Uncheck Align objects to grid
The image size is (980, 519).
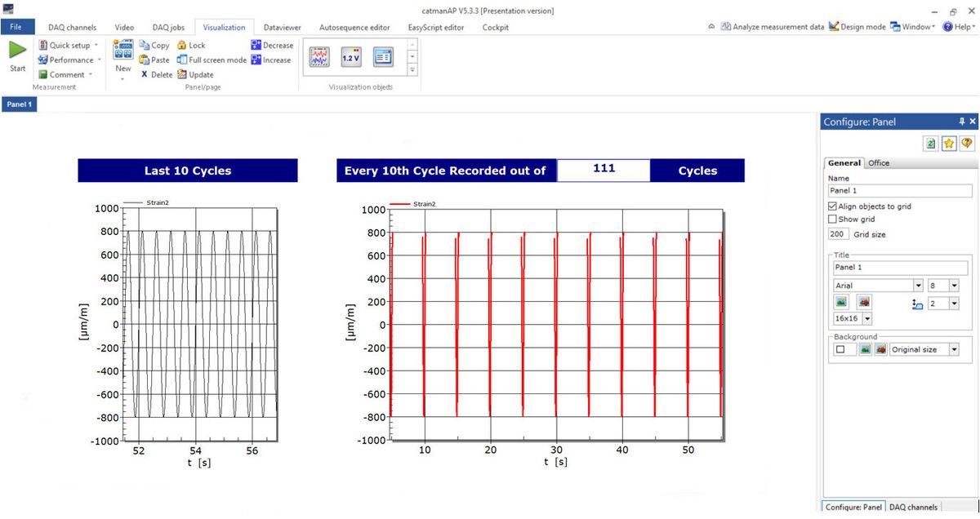click(831, 206)
